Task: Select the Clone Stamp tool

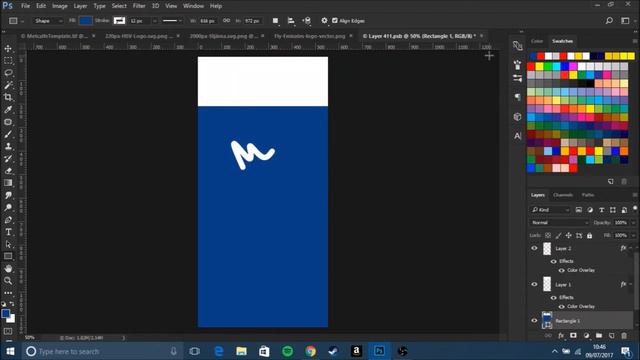Action: click(8, 146)
